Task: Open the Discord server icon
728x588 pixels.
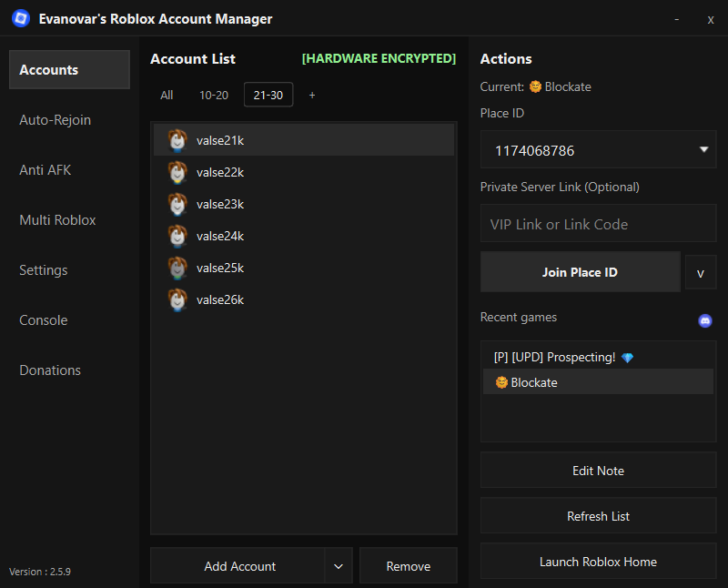Action: (704, 320)
